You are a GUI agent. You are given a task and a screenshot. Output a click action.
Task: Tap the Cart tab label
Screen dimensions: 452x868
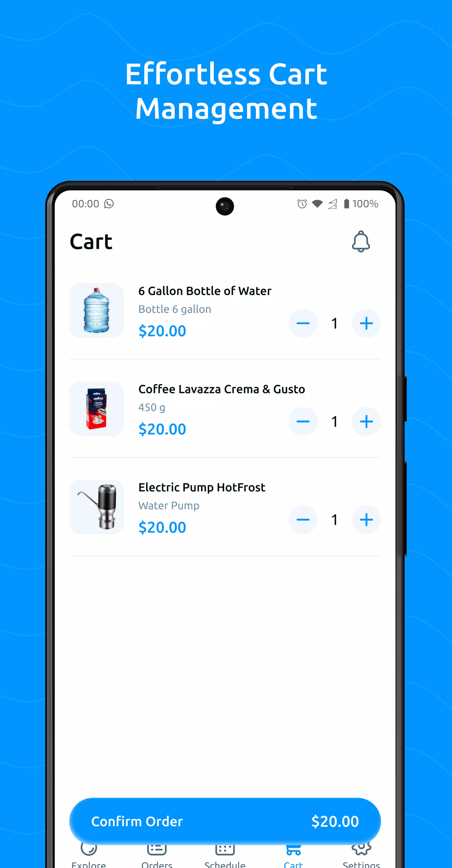[x=293, y=863]
